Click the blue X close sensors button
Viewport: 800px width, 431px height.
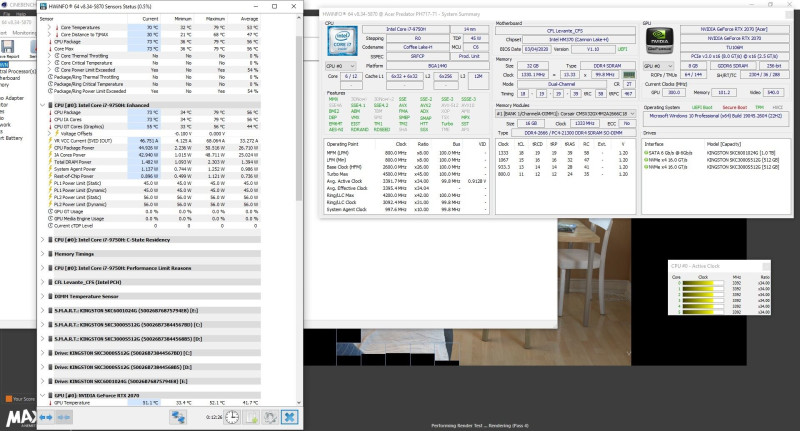(x=289, y=417)
